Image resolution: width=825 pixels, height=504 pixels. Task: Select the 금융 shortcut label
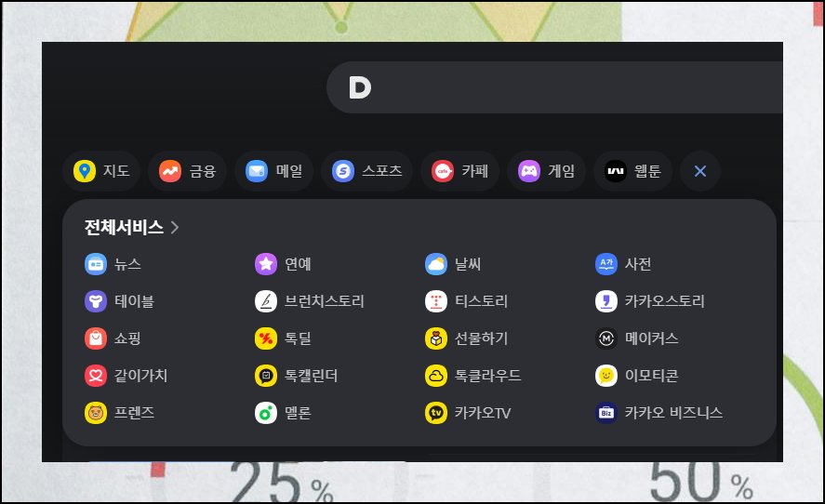[203, 171]
